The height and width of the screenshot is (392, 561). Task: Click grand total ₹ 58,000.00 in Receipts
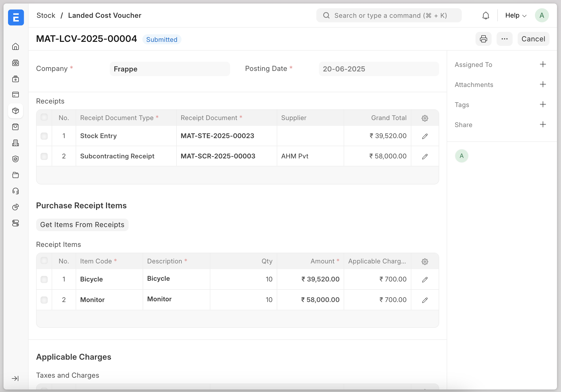click(x=378, y=156)
